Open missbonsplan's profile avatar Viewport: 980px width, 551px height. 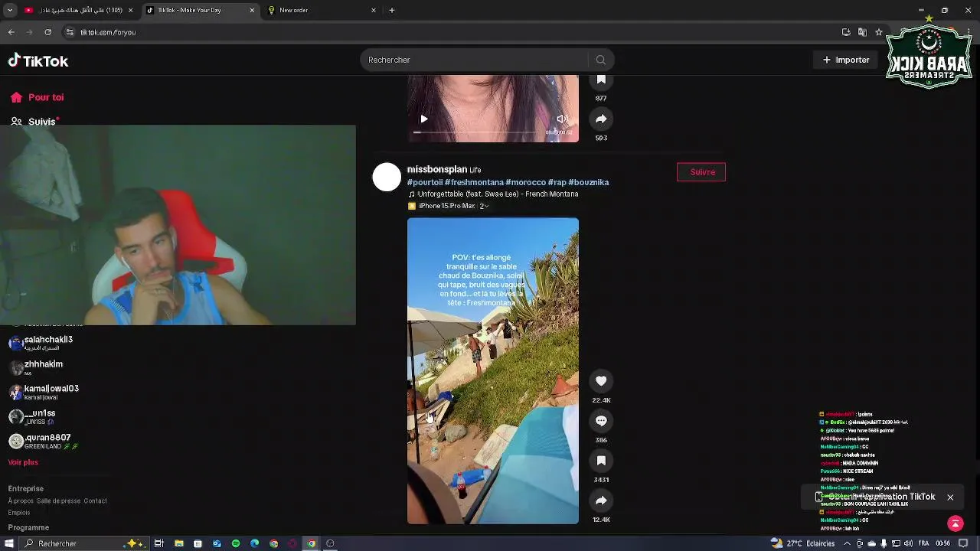(x=387, y=177)
